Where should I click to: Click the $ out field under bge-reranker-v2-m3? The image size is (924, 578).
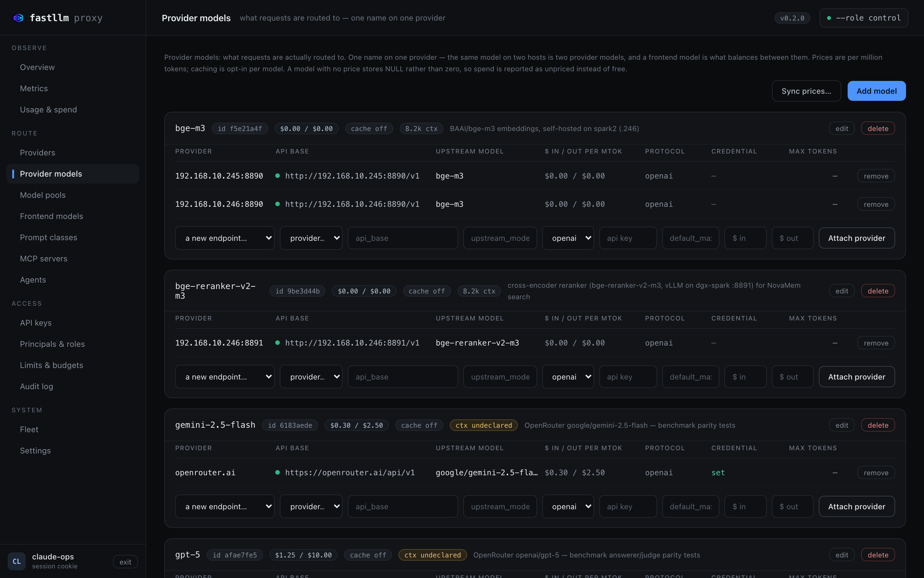pyautogui.click(x=792, y=377)
